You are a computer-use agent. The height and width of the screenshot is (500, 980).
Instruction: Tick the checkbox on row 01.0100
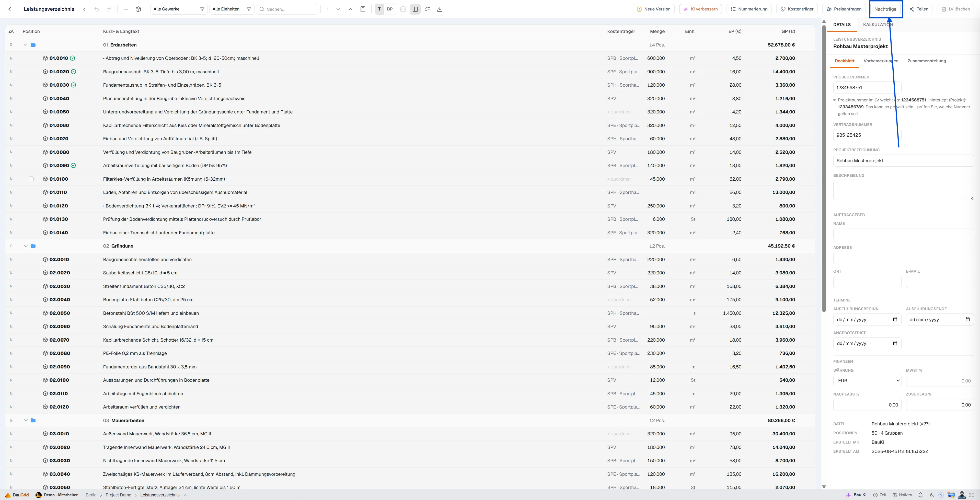(31, 179)
